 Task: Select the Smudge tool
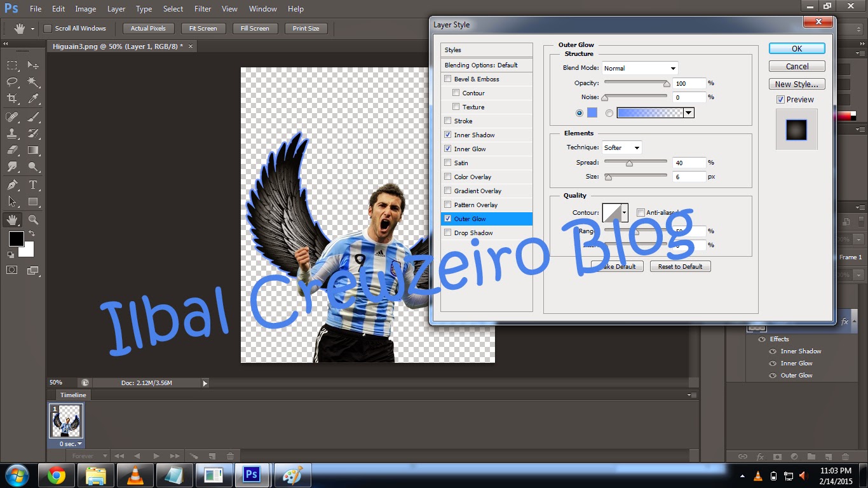click(x=12, y=166)
